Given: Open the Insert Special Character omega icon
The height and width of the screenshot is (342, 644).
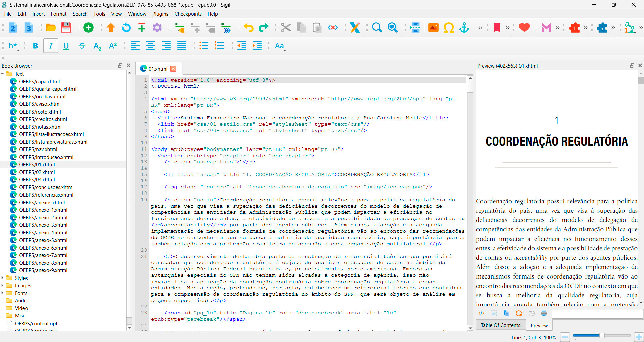Looking at the screenshot, I should pyautogui.click(x=449, y=28).
